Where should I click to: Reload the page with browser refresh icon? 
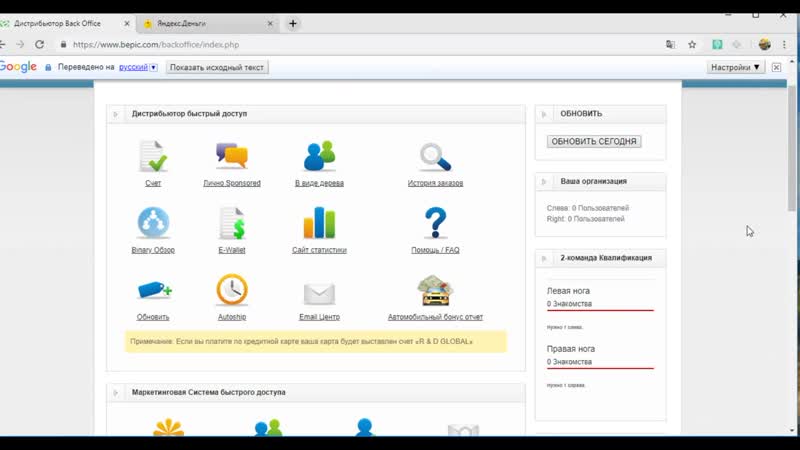tap(39, 44)
